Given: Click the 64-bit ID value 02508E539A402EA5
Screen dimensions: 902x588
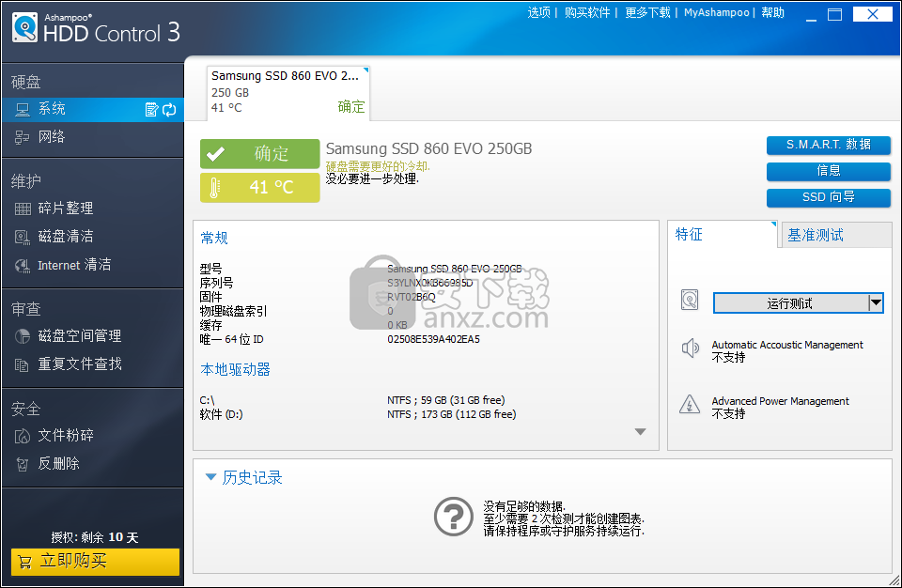Looking at the screenshot, I should [x=433, y=339].
